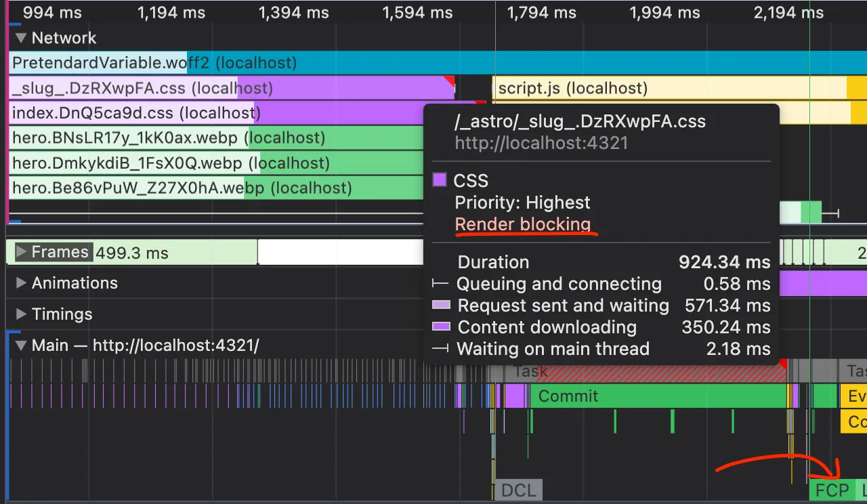Collapse the Main thread track
Screen dimensions: 867x504
pyautogui.click(x=21, y=346)
